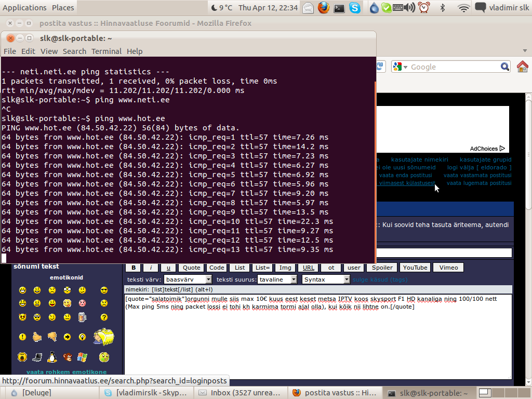Click inside the message text area
This screenshot has height=399, width=532.
(x=318, y=337)
